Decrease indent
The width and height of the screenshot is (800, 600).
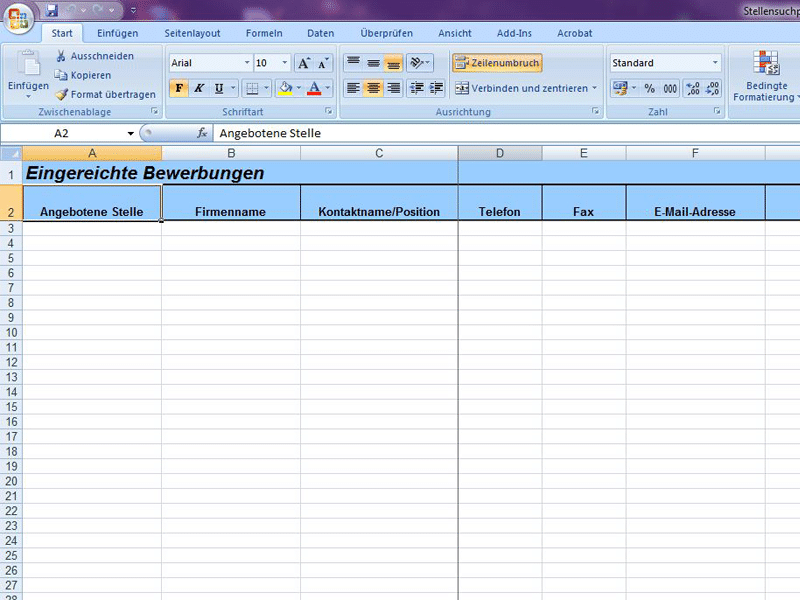416,88
